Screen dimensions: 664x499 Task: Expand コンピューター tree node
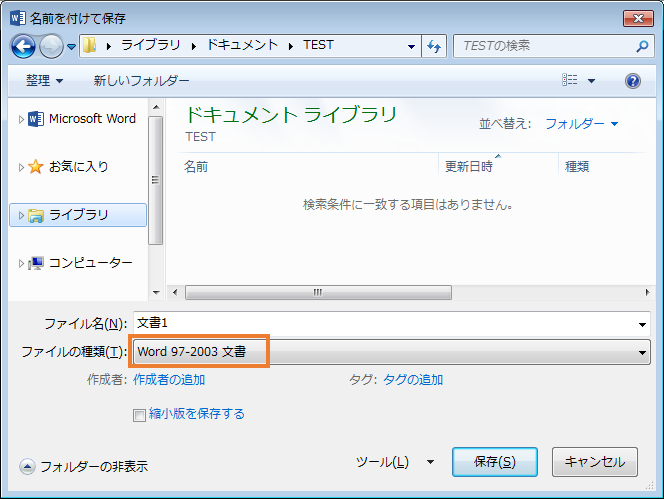[x=21, y=263]
